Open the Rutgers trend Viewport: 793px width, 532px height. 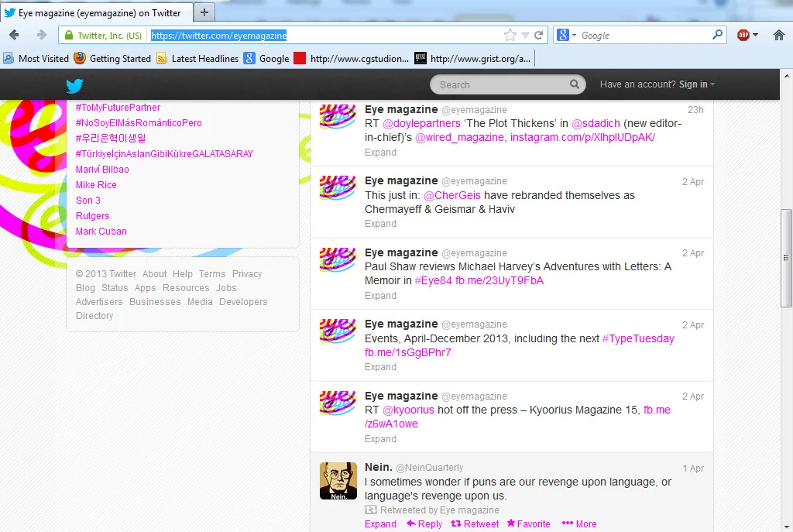[93, 215]
